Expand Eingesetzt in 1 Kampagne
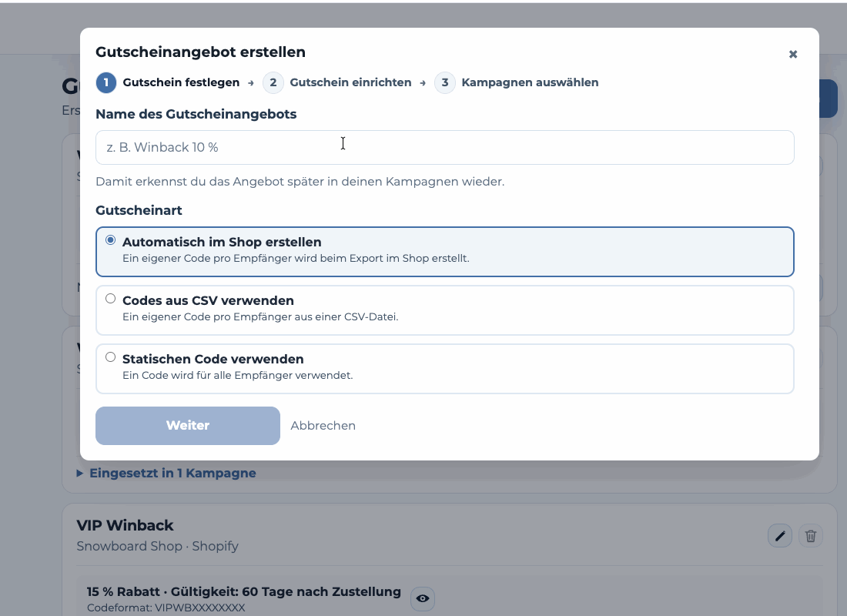The height and width of the screenshot is (616, 847). coord(167,473)
